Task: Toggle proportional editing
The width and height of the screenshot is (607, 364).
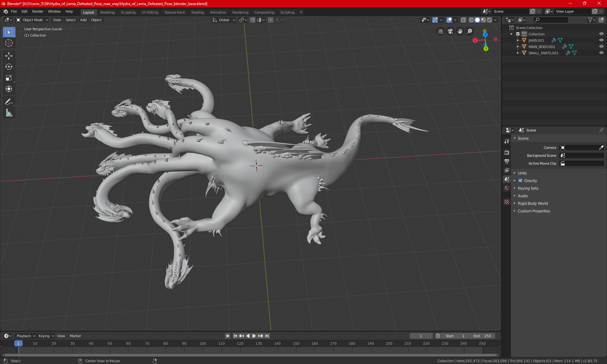Action: point(271,20)
